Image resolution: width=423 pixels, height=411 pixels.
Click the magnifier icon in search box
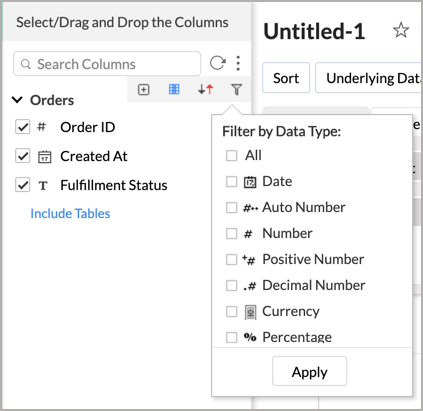click(26, 64)
